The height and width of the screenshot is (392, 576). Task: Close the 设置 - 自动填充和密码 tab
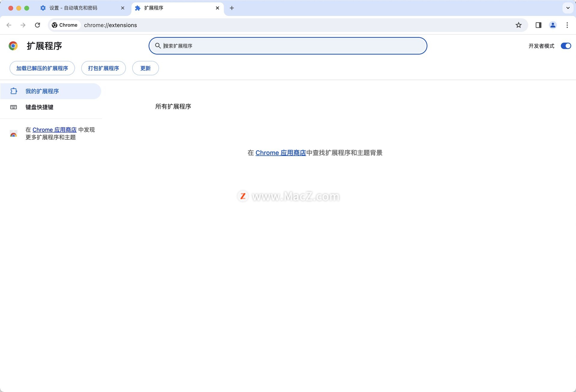(123, 8)
